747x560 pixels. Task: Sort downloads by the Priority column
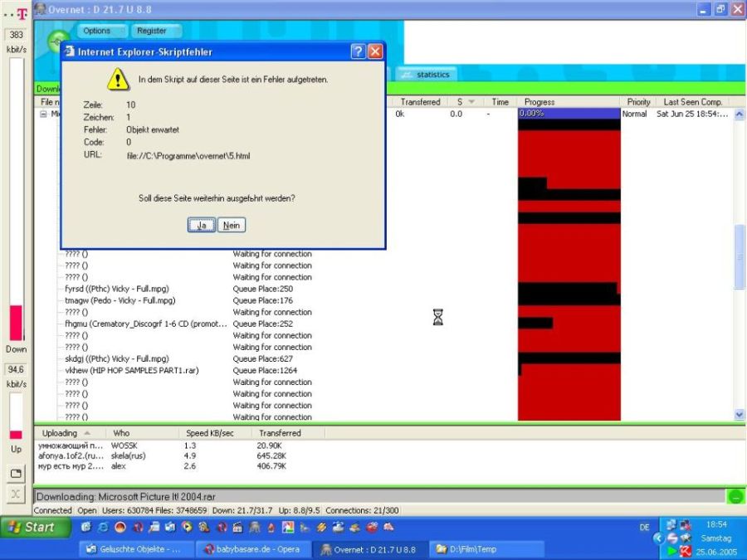point(638,102)
